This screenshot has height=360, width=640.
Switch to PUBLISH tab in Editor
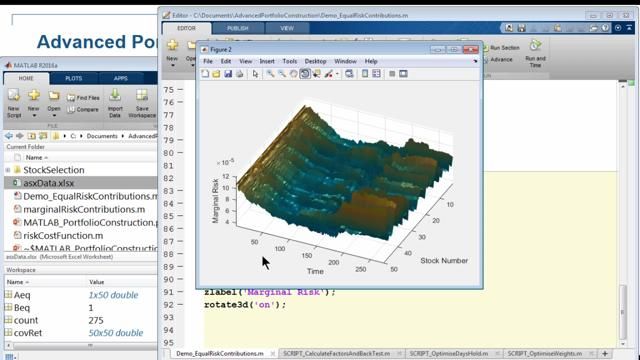pos(238,28)
